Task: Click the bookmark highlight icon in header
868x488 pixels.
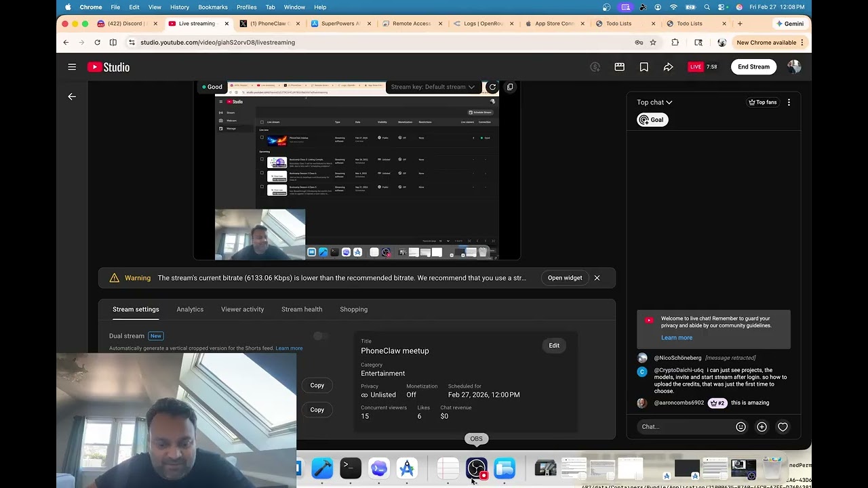Action: pyautogui.click(x=644, y=66)
